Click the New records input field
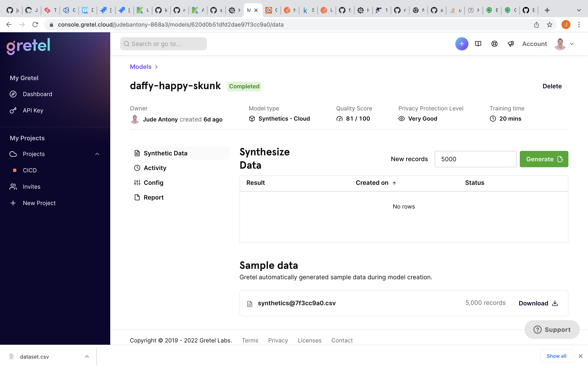The width and height of the screenshot is (588, 368). point(475,159)
